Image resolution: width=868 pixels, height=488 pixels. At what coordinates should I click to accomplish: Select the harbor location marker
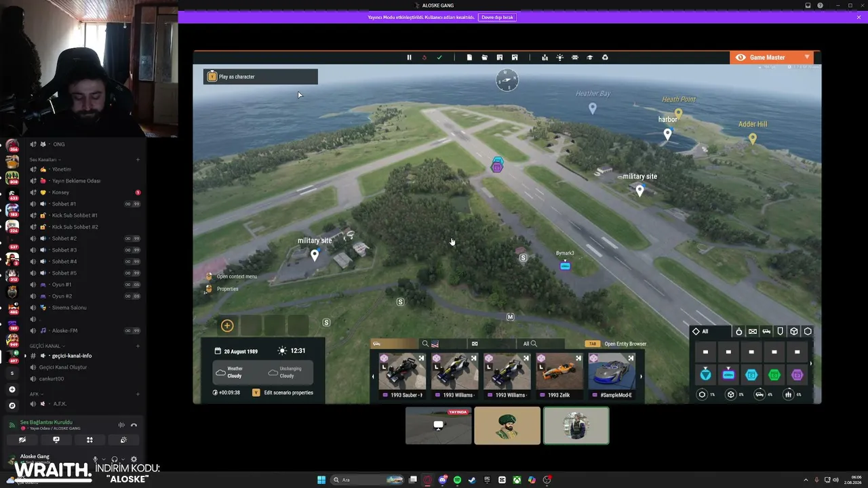[x=667, y=134]
